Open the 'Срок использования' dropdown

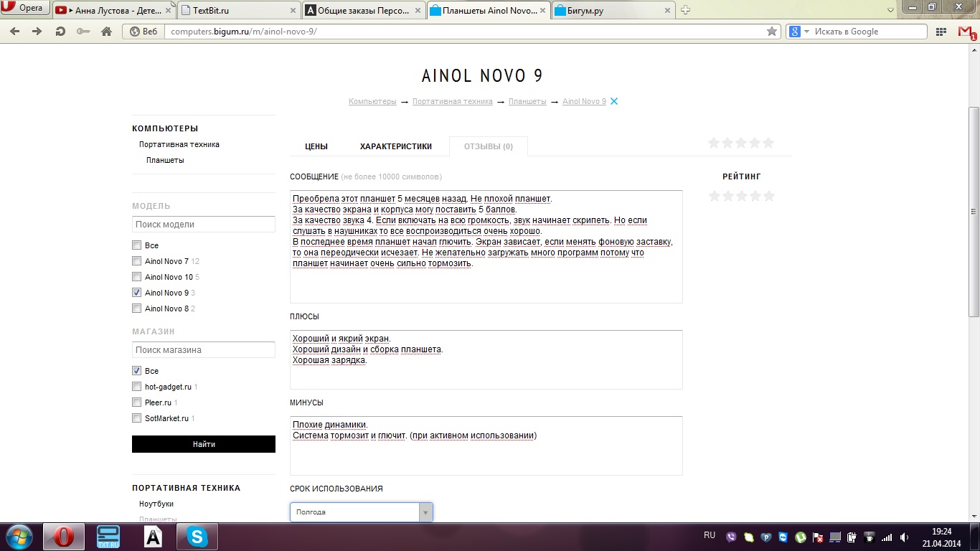click(362, 512)
